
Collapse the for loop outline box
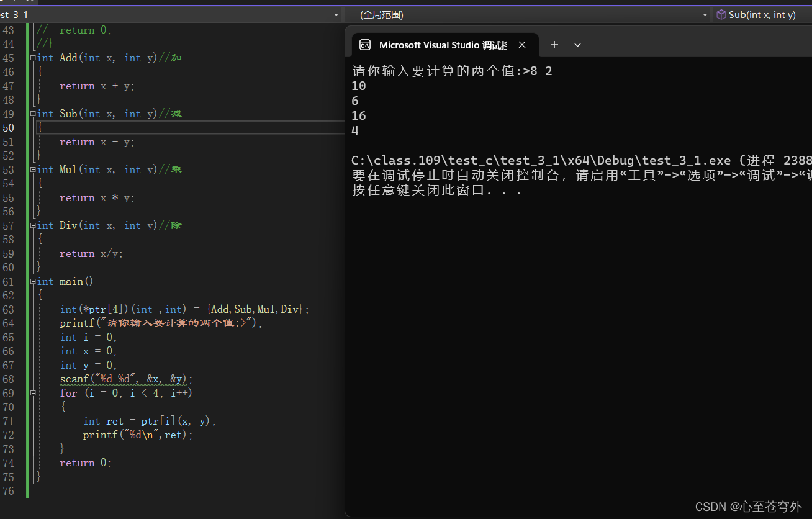34,393
